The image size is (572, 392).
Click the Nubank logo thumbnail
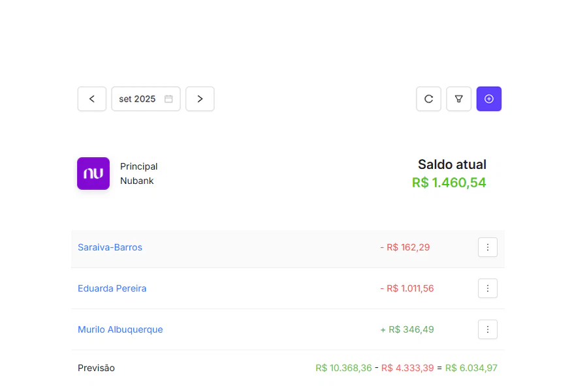93,173
